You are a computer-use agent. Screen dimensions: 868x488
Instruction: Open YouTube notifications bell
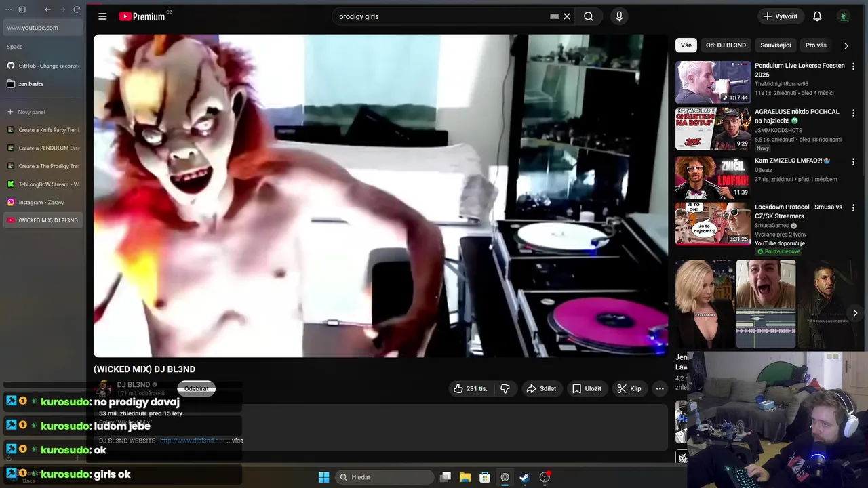pos(817,16)
